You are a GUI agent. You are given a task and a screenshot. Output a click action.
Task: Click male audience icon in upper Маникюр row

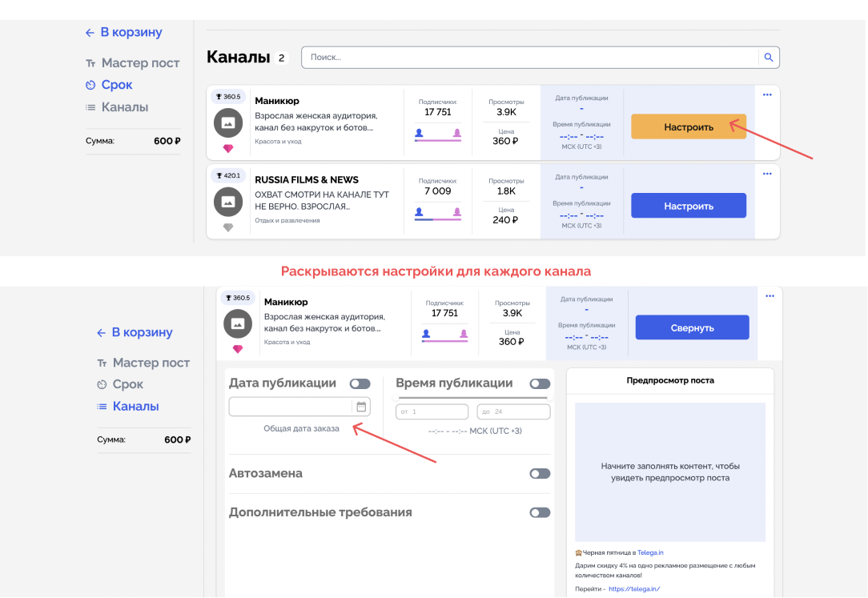[x=419, y=133]
